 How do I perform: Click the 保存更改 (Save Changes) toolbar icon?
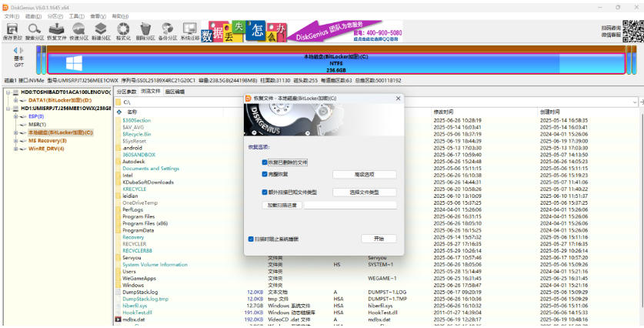coord(12,30)
